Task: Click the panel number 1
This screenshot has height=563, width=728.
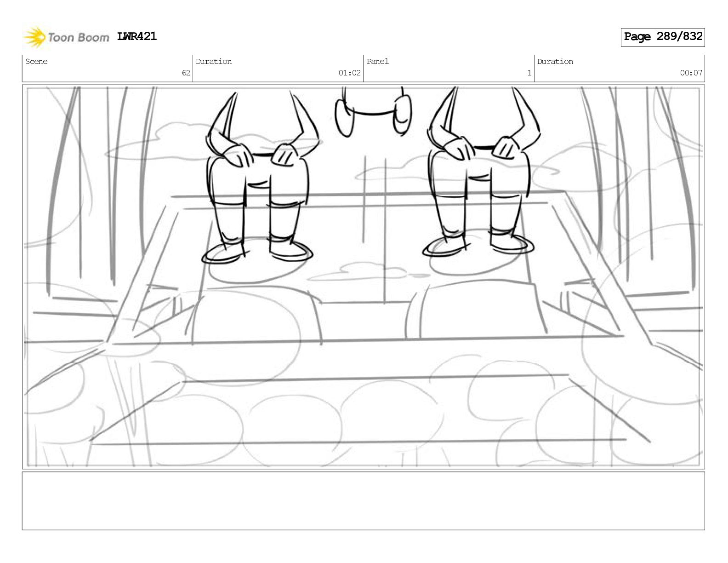Action: click(529, 73)
